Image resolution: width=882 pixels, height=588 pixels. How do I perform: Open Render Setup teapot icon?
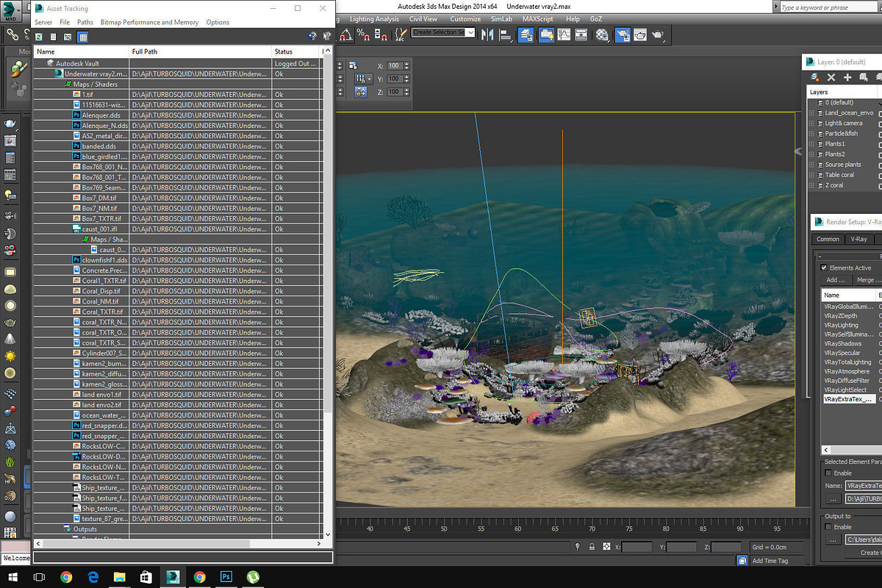click(x=623, y=34)
